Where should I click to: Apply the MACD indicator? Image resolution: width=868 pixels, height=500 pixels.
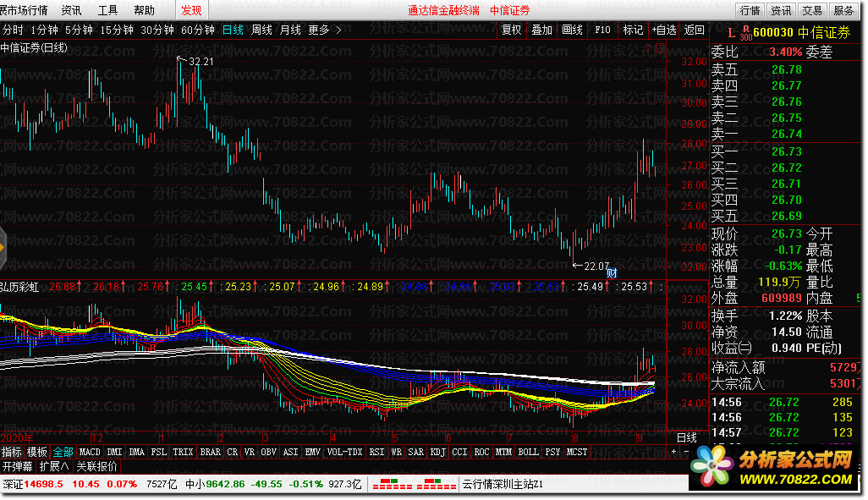(x=90, y=452)
